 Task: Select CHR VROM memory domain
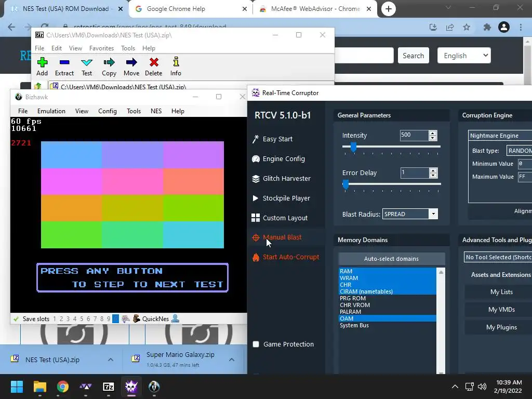[387, 305]
